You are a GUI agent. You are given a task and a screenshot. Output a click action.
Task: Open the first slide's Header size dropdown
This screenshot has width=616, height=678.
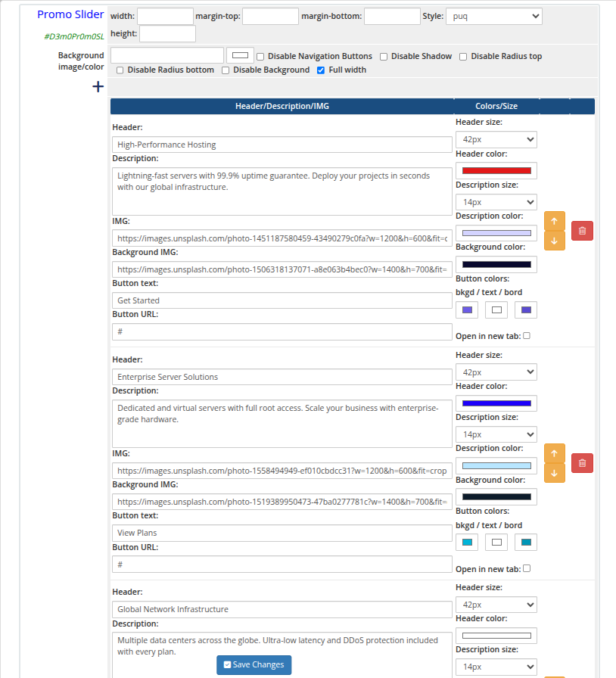tap(496, 139)
